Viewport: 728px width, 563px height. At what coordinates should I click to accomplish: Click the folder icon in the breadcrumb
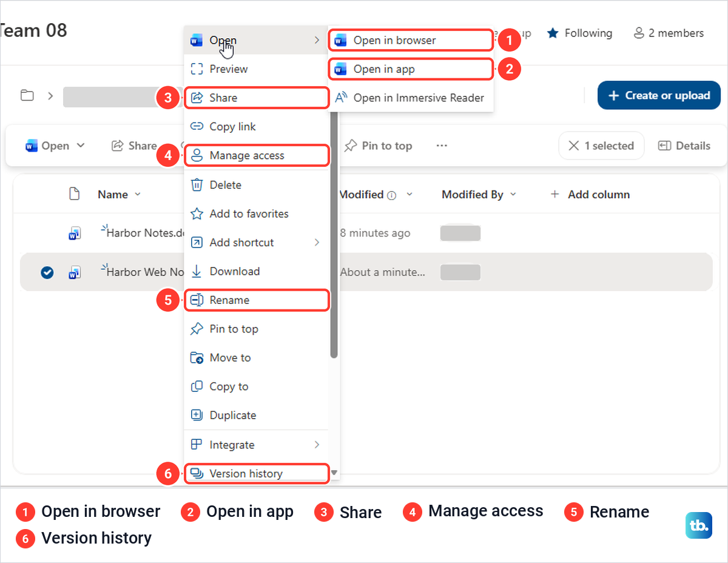[x=27, y=95]
